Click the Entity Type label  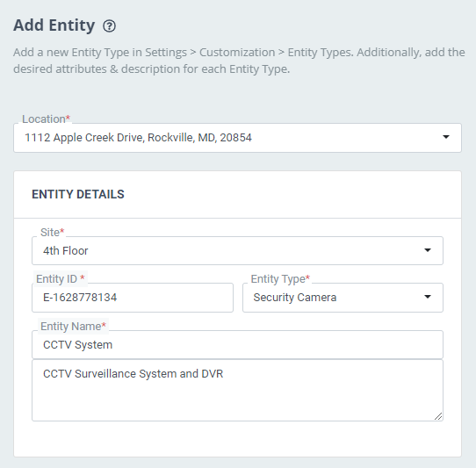pos(280,278)
